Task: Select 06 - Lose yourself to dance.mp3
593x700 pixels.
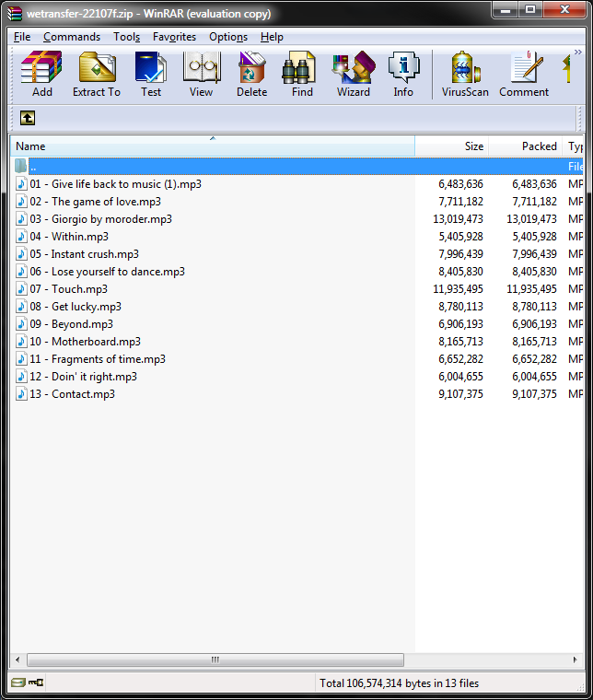Action: click(x=107, y=271)
